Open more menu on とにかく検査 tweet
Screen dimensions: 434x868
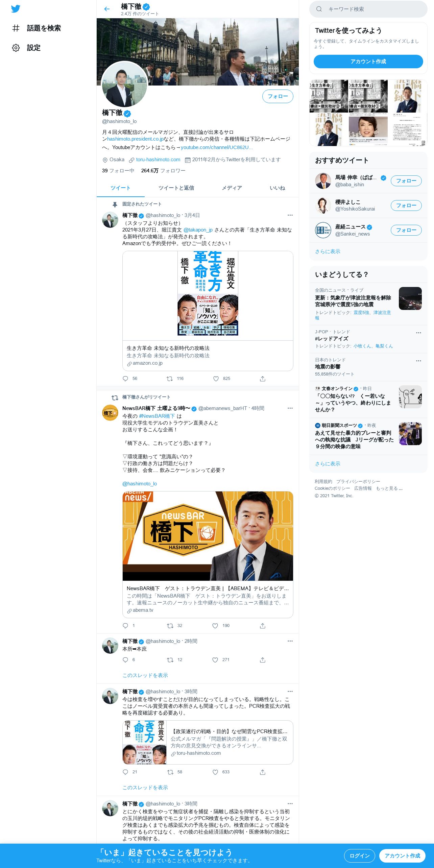pyautogui.click(x=290, y=804)
